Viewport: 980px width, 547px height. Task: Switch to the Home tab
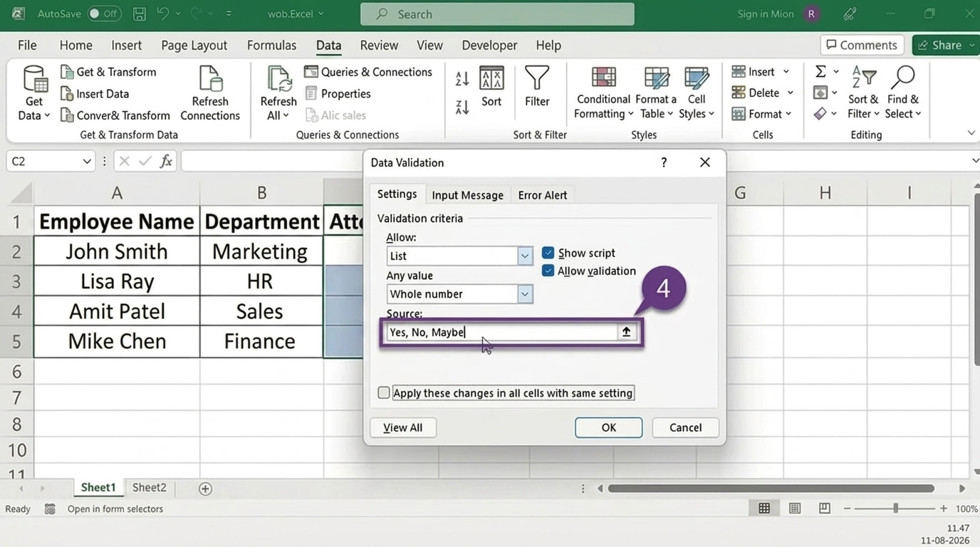[75, 45]
